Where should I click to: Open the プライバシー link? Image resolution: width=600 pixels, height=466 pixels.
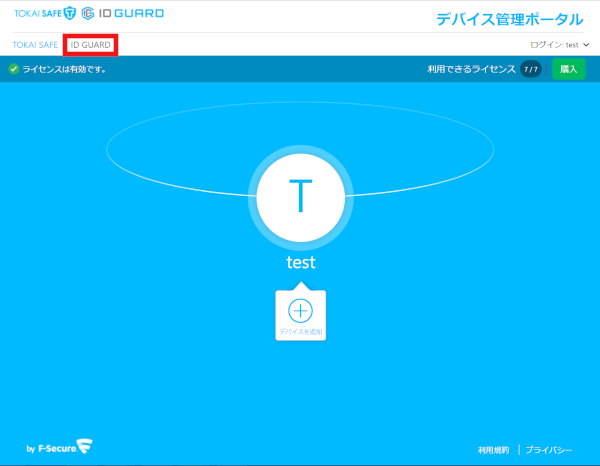[548, 450]
